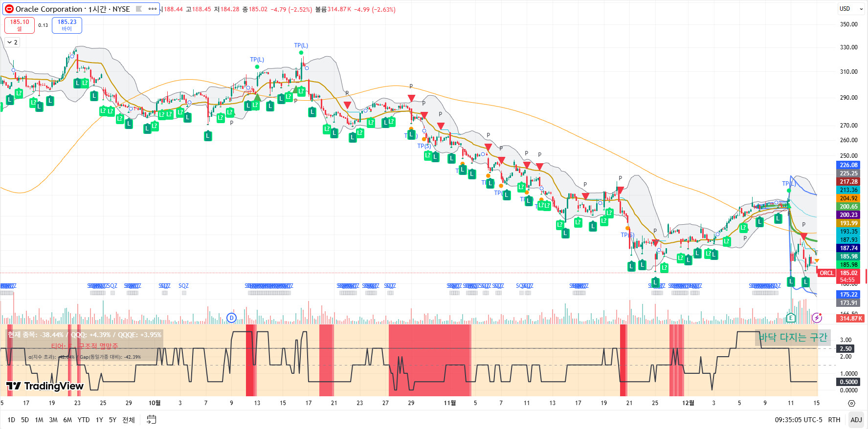
Task: Select the 1M time range
Action: tap(39, 420)
